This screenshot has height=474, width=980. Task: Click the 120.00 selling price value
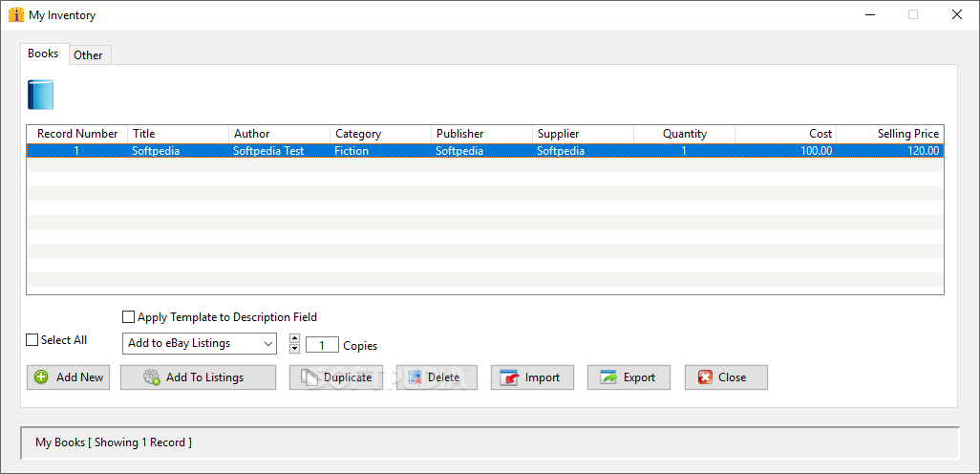click(921, 151)
